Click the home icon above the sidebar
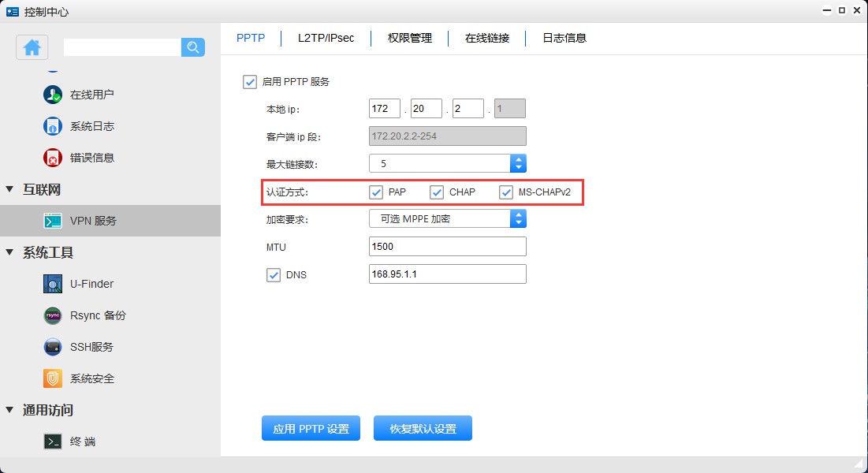 click(x=32, y=48)
